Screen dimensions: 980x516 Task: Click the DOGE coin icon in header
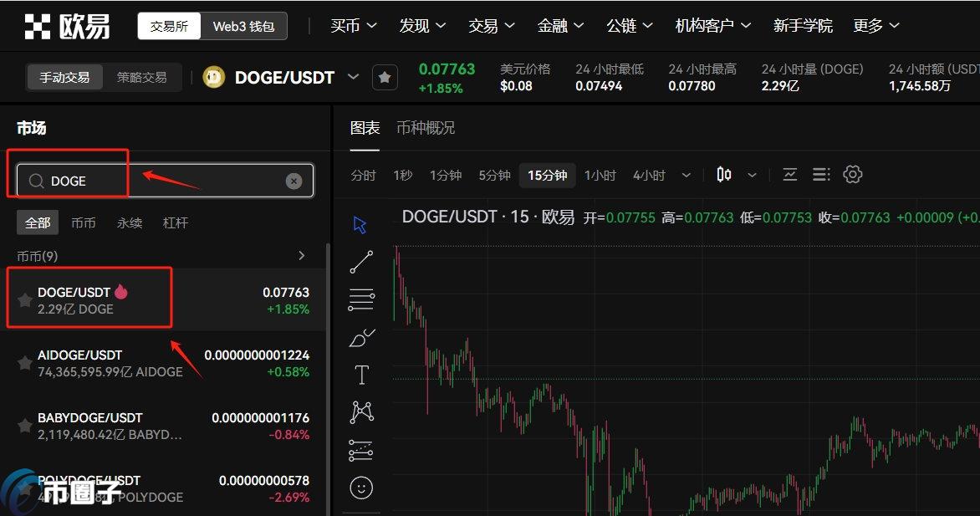coord(214,78)
